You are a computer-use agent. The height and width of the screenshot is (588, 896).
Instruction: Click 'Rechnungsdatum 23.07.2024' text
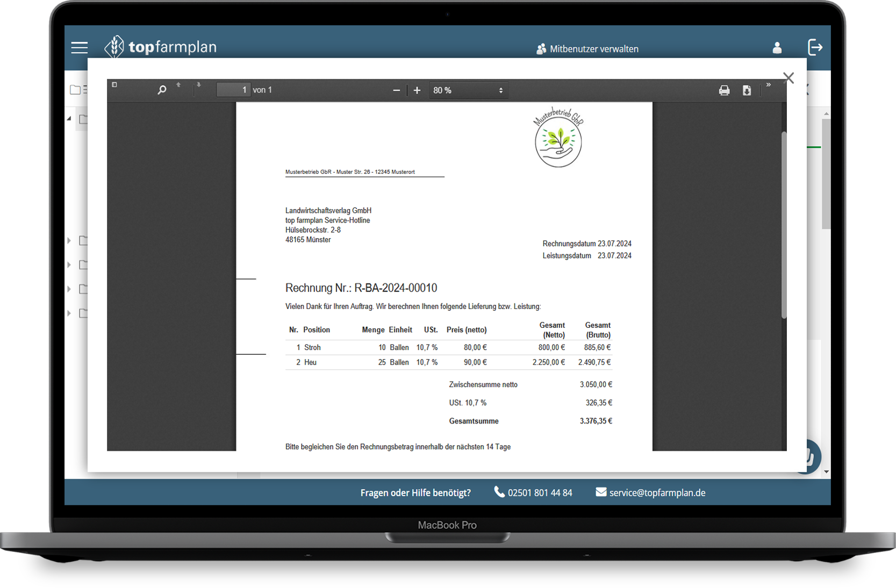(587, 244)
